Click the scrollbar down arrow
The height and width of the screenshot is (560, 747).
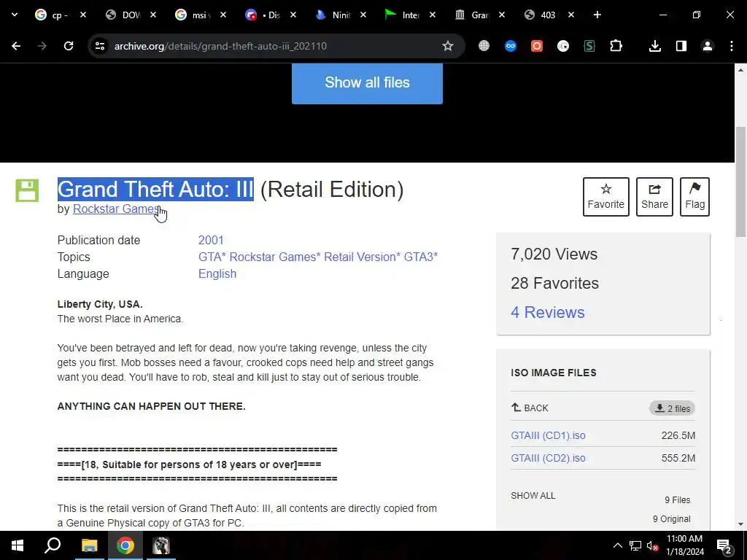740,524
